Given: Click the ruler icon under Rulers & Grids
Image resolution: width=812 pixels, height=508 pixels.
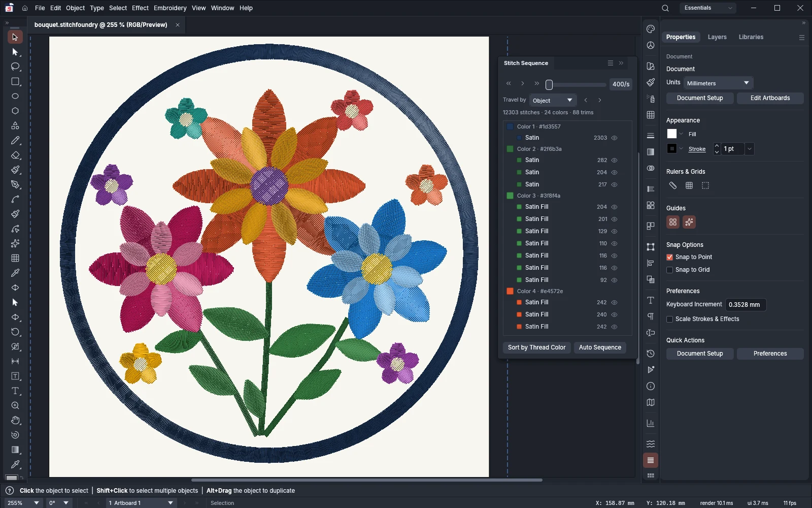Looking at the screenshot, I should point(673,186).
